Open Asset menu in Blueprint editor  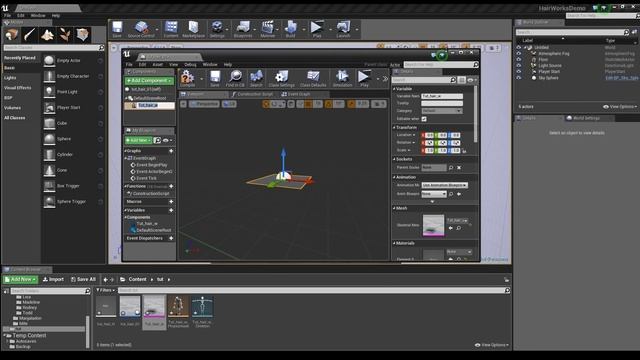pyautogui.click(x=158, y=65)
